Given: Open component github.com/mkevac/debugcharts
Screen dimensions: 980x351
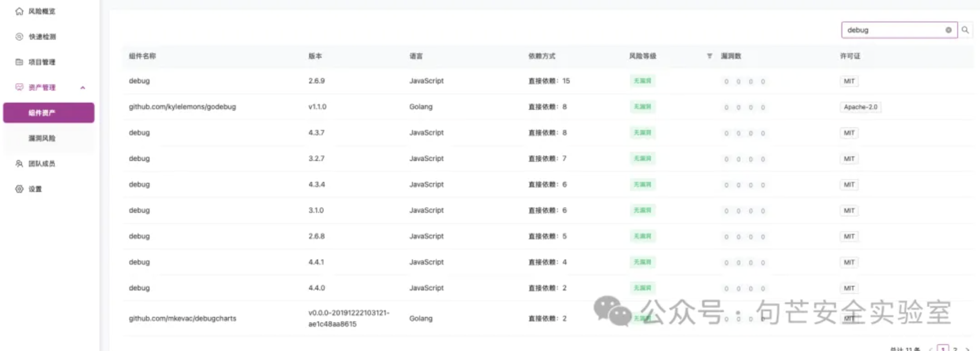Looking at the screenshot, I should pyautogui.click(x=182, y=318).
